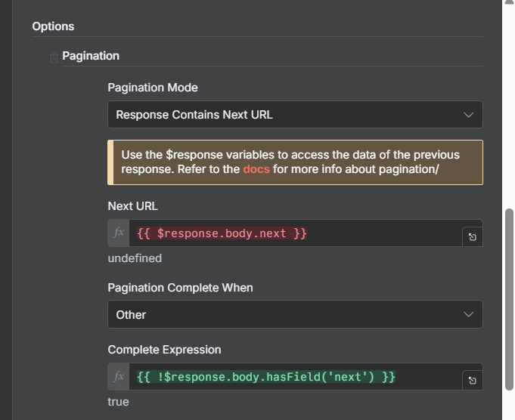Focus the Complete Expression input field
The width and height of the screenshot is (515, 420).
[x=295, y=376]
